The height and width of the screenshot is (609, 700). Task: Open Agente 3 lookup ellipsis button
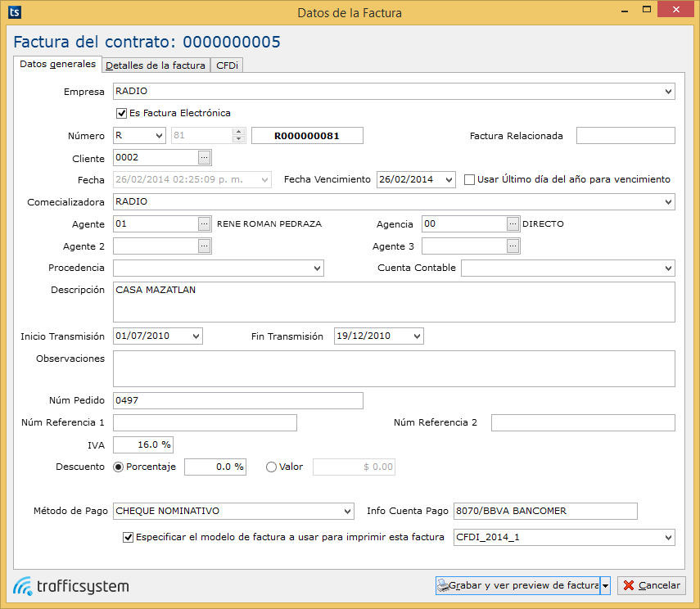(x=513, y=246)
